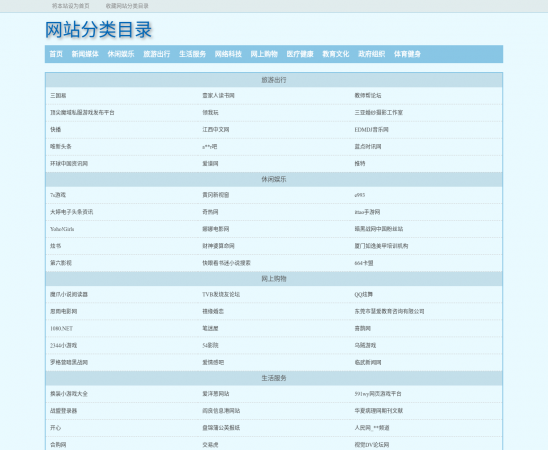Open the 第六影视 link
The image size is (548, 450).
point(61,263)
